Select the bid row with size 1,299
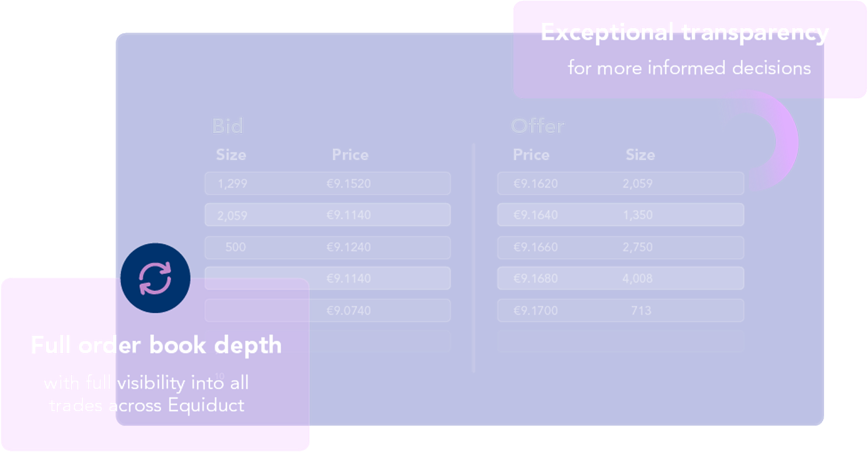The height and width of the screenshot is (452, 868). (328, 184)
